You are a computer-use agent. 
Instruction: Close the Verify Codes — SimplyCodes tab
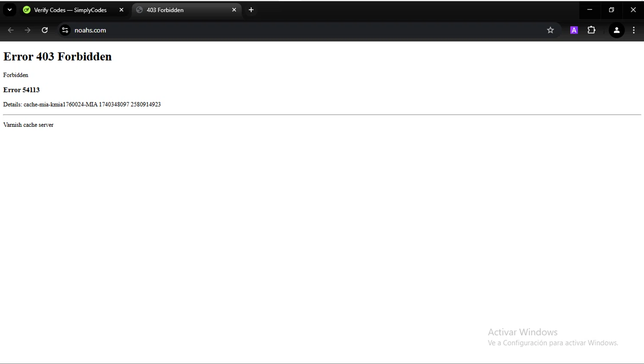tap(122, 10)
